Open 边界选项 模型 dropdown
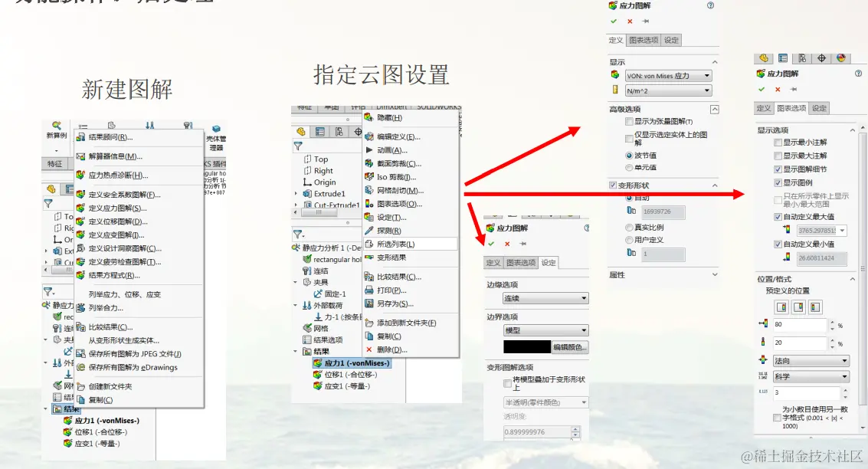This screenshot has height=469, width=868. point(545,330)
